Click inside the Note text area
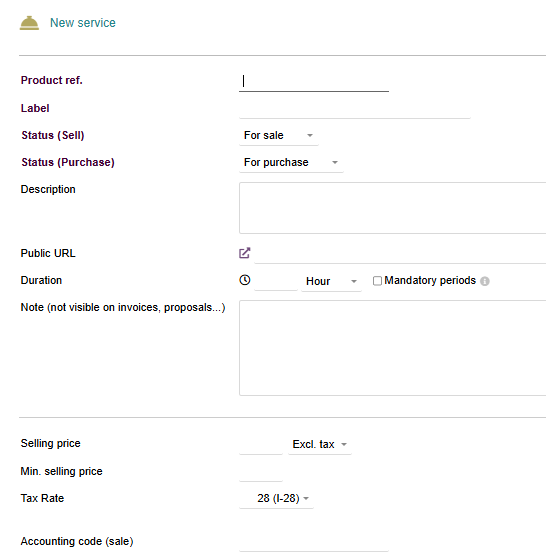This screenshot has height=552, width=546. pos(393,348)
